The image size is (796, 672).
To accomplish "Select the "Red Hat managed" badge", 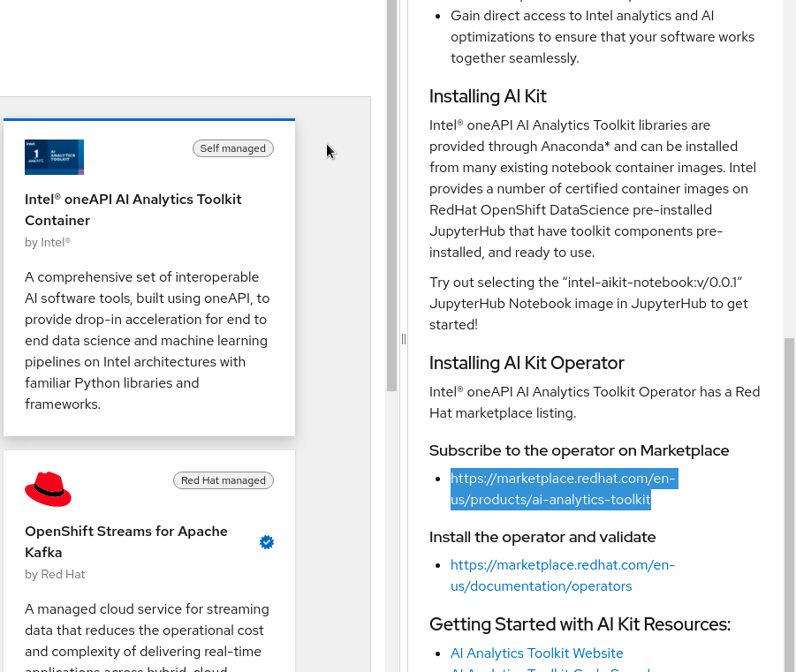I will 224,480.
